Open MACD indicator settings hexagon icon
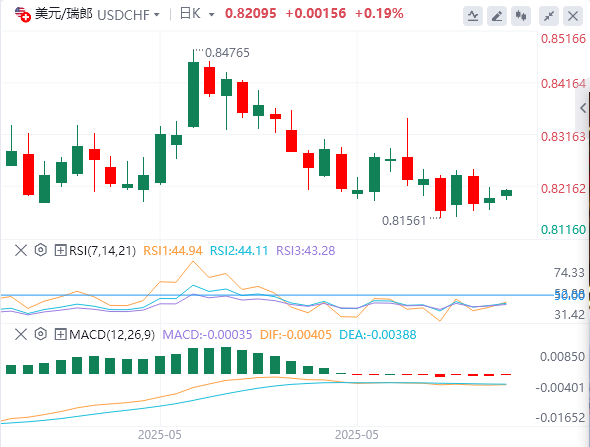 (x=41, y=334)
